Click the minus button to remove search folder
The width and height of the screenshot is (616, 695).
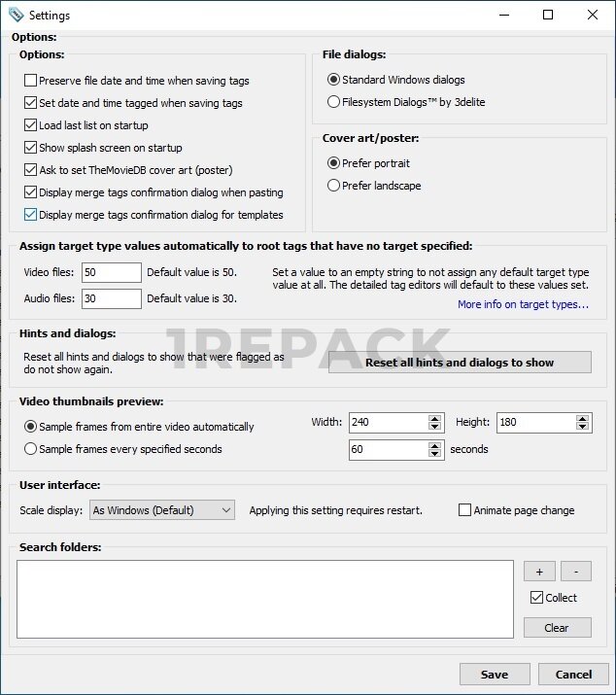pos(576,571)
